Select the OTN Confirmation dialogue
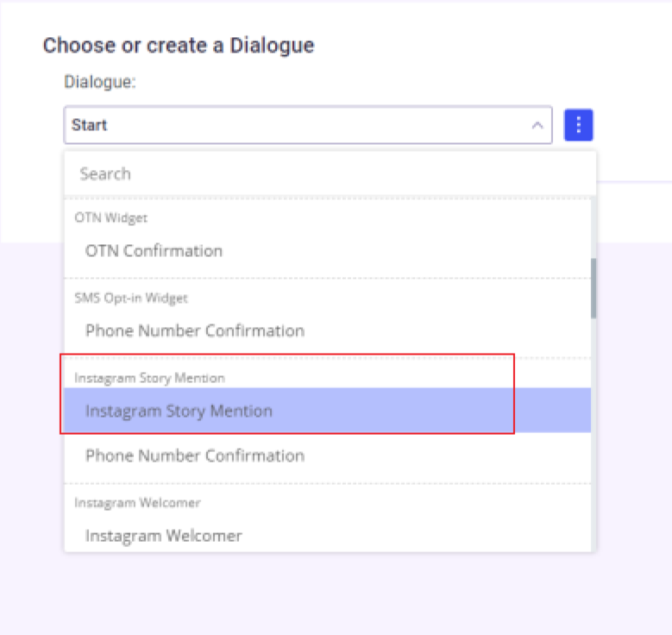The width and height of the screenshot is (672, 635). [154, 251]
